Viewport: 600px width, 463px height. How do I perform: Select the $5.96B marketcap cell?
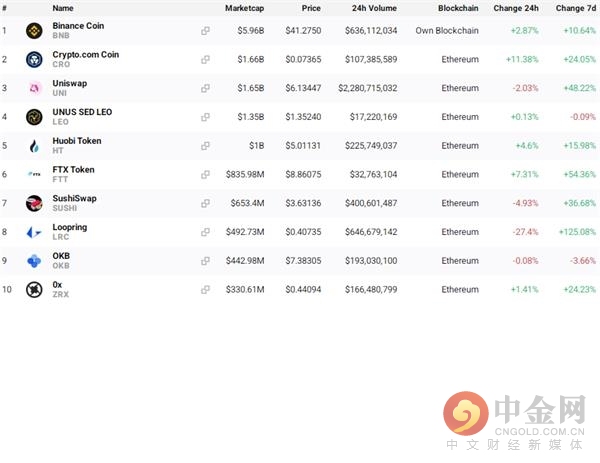[x=251, y=31]
